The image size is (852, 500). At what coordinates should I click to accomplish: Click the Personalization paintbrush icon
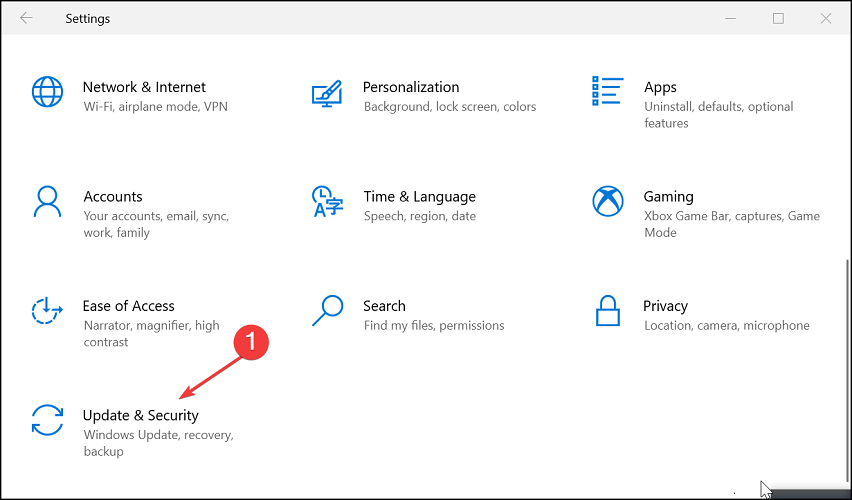click(x=327, y=93)
